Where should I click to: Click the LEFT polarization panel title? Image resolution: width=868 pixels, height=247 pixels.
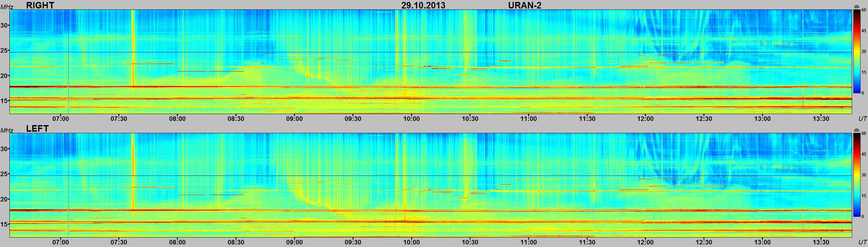37,129
